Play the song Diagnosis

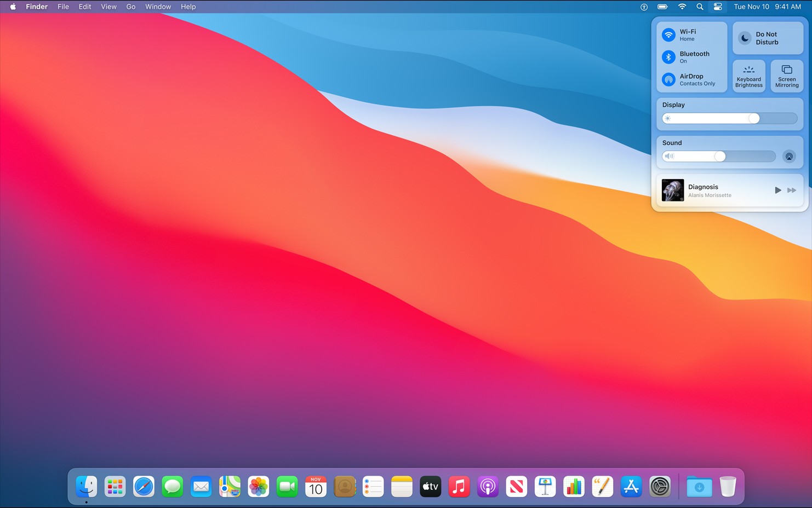[x=777, y=190]
